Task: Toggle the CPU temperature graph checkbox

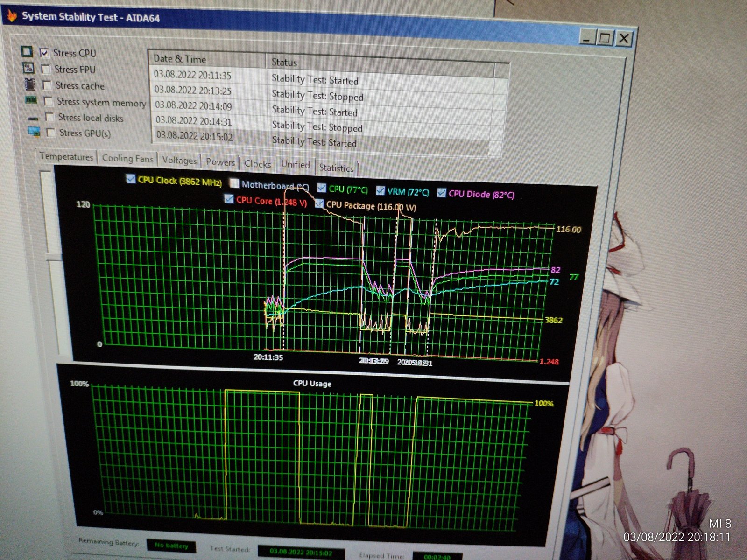Action: click(x=322, y=188)
